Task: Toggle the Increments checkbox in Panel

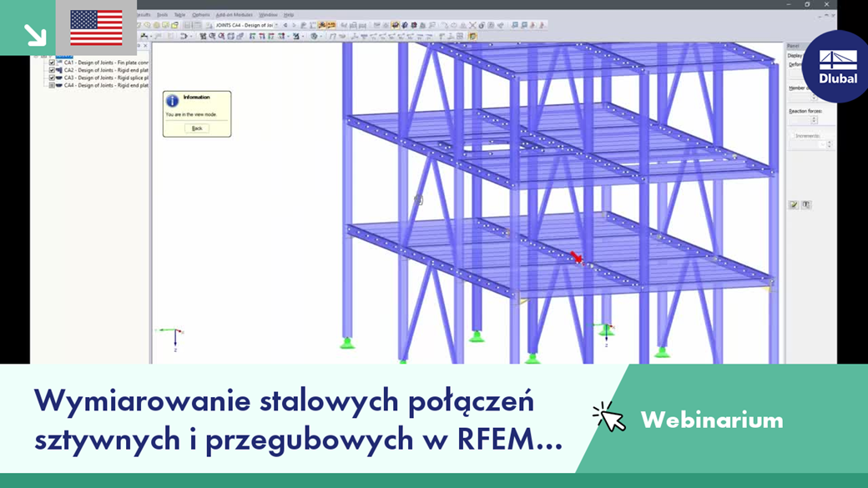Action: [x=792, y=135]
